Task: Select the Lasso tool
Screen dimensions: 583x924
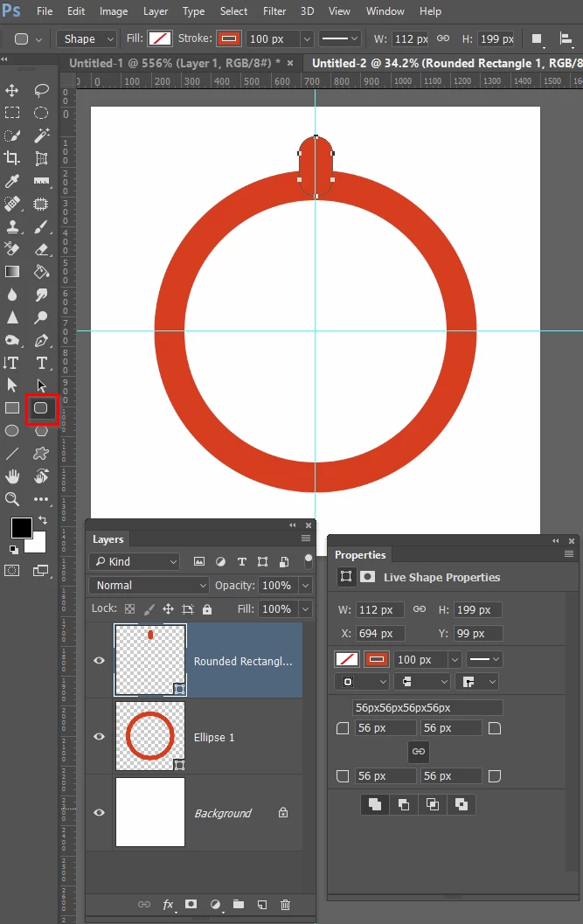Action: pos(41,90)
